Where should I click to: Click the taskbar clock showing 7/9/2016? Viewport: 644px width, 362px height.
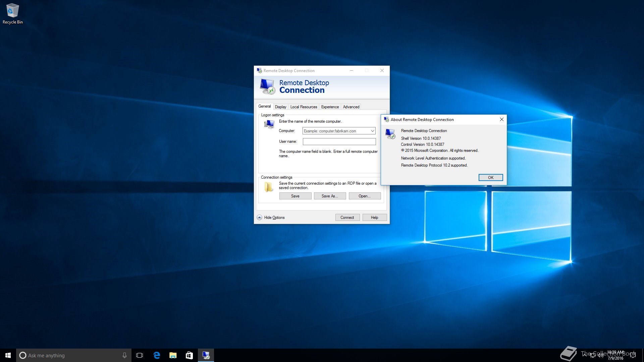click(615, 355)
